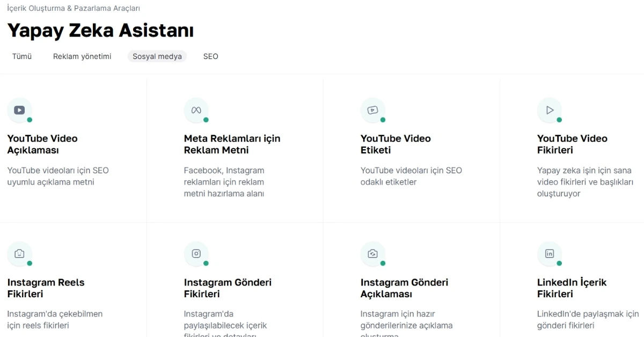Image resolution: width=644 pixels, height=337 pixels.
Task: Click the Instagram Gönderi Fikirleri icon
Action: (x=196, y=254)
